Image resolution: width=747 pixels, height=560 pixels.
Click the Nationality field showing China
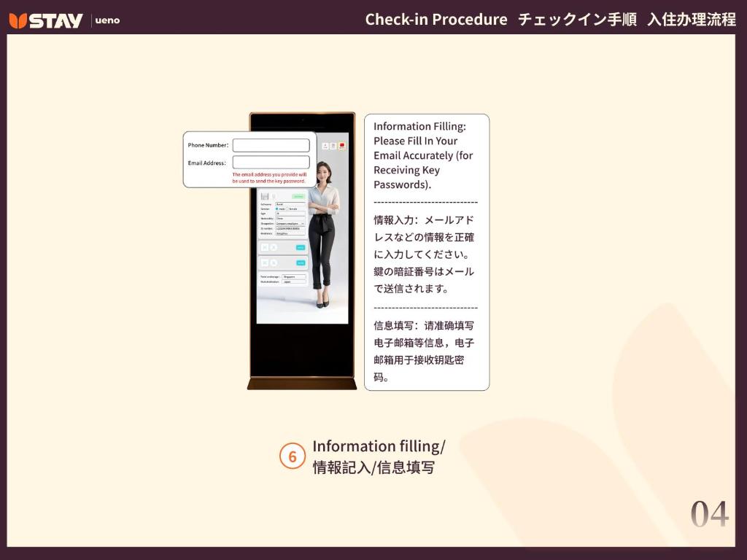[290, 218]
